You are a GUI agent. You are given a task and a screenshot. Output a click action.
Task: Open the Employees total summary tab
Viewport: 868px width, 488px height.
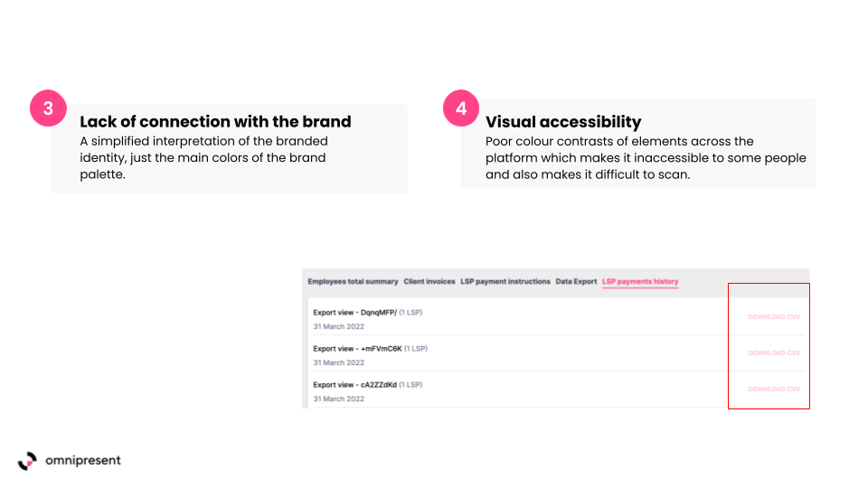coord(353,282)
